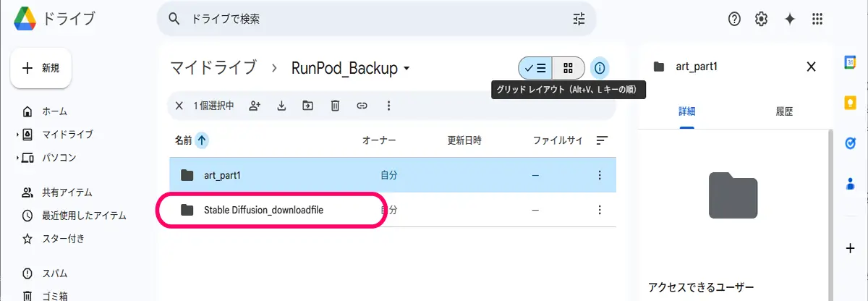Viewport: 868px width, 301px height.
Task: Open Google Keep in side panel
Action: (x=851, y=103)
